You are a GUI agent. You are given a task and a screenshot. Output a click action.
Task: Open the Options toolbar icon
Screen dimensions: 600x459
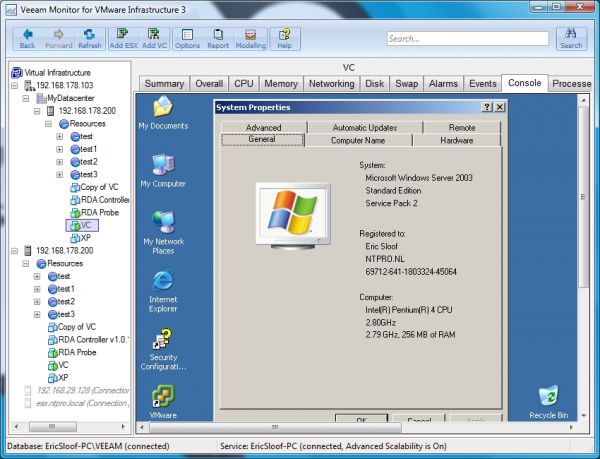188,39
